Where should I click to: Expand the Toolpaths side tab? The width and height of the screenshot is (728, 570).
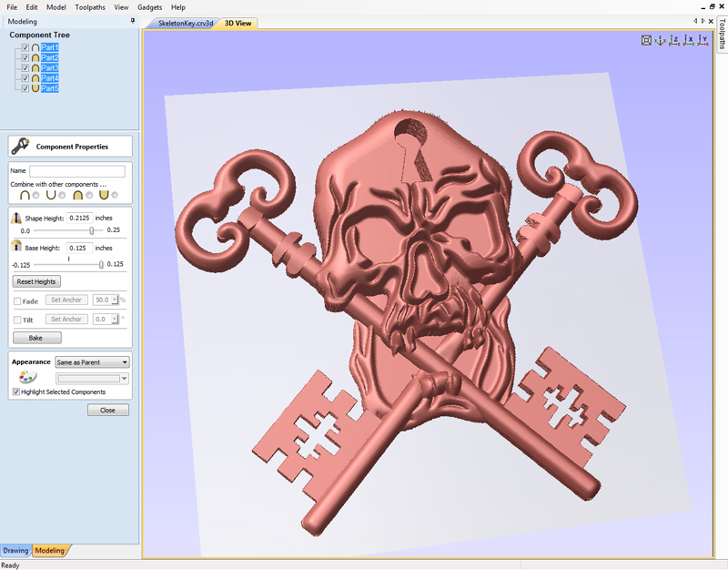[722, 34]
